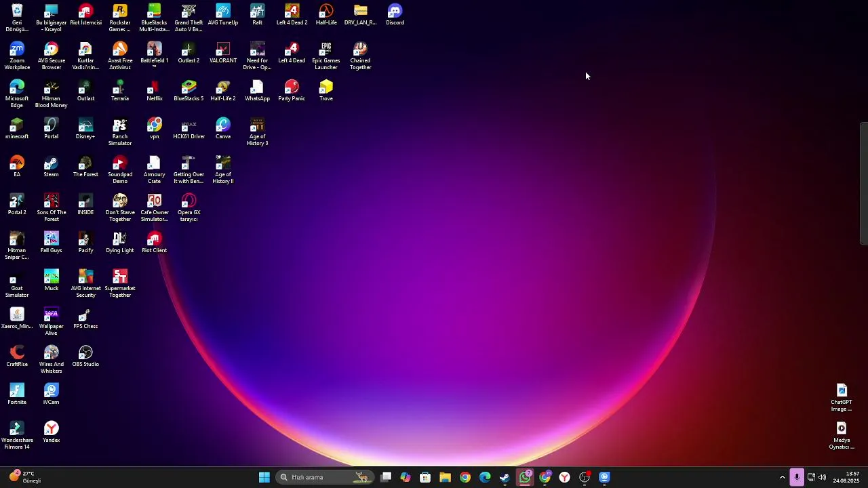This screenshot has height=488, width=868.
Task: Open Microsoft Store from the taskbar
Action: (425, 477)
